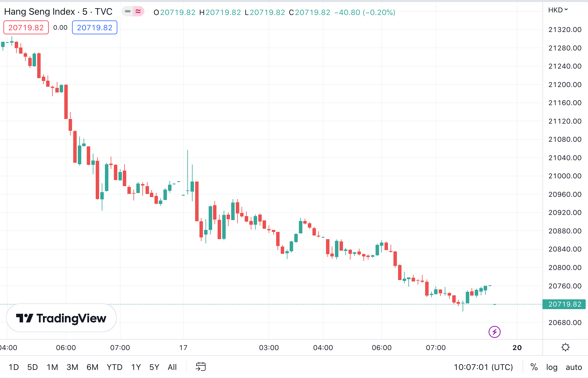Select the 5Y time range

tap(154, 367)
